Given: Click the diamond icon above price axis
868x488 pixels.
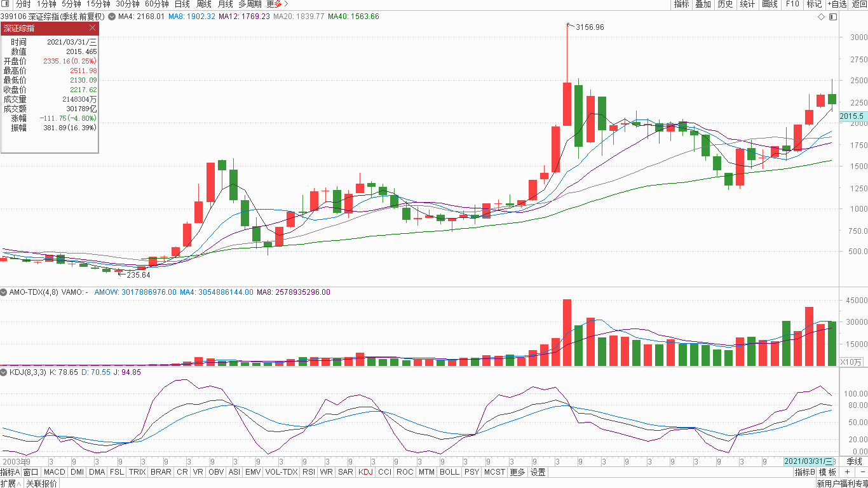Looking at the screenshot, I should 822,17.
